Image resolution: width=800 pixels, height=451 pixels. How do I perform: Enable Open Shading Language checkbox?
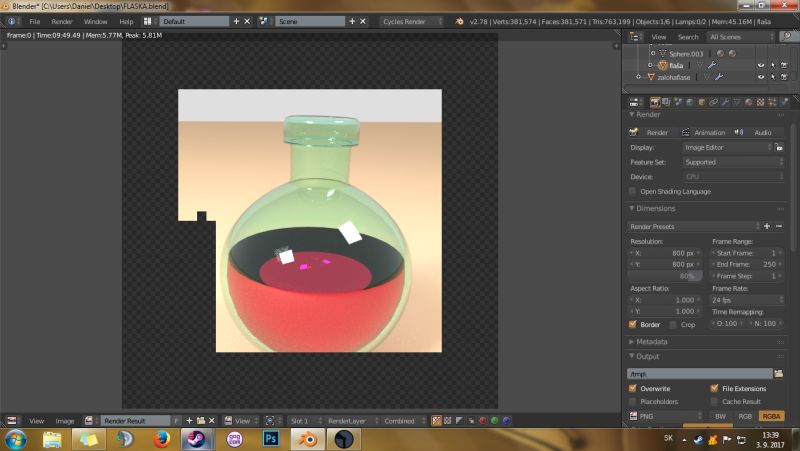click(633, 191)
